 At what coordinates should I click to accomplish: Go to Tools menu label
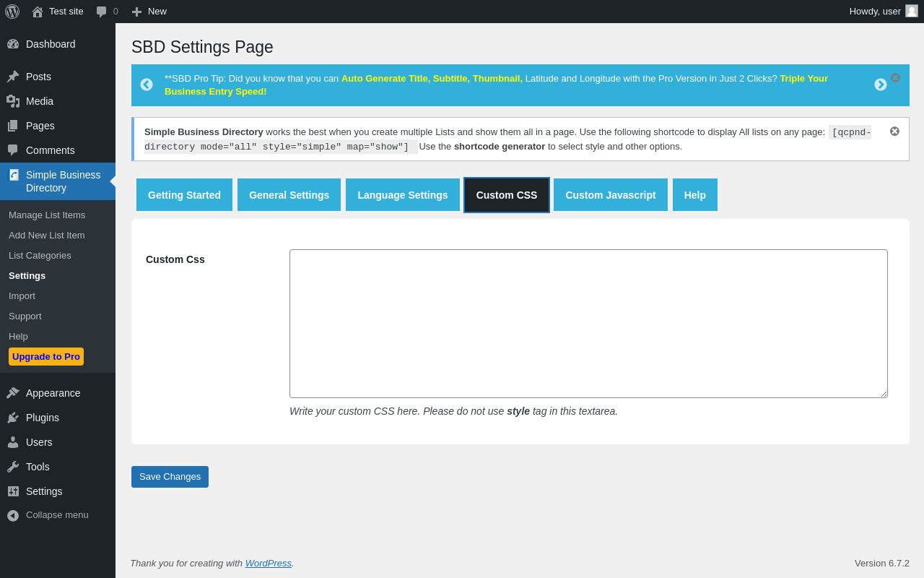(x=38, y=467)
